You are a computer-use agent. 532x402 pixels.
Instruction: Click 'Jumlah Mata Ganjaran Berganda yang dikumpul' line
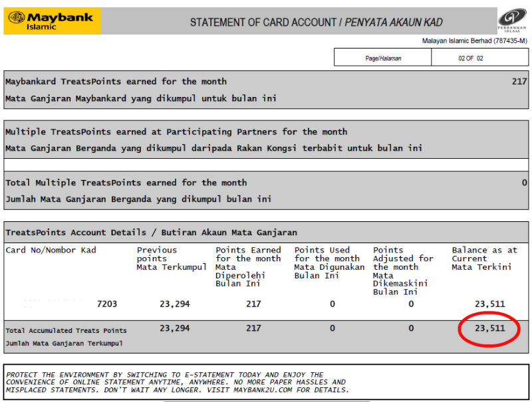click(138, 199)
